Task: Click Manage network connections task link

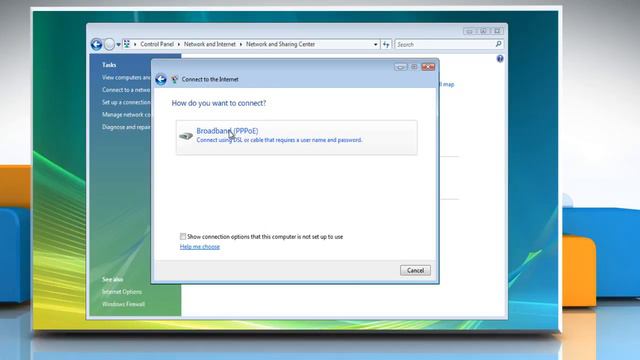Action: coord(126,115)
